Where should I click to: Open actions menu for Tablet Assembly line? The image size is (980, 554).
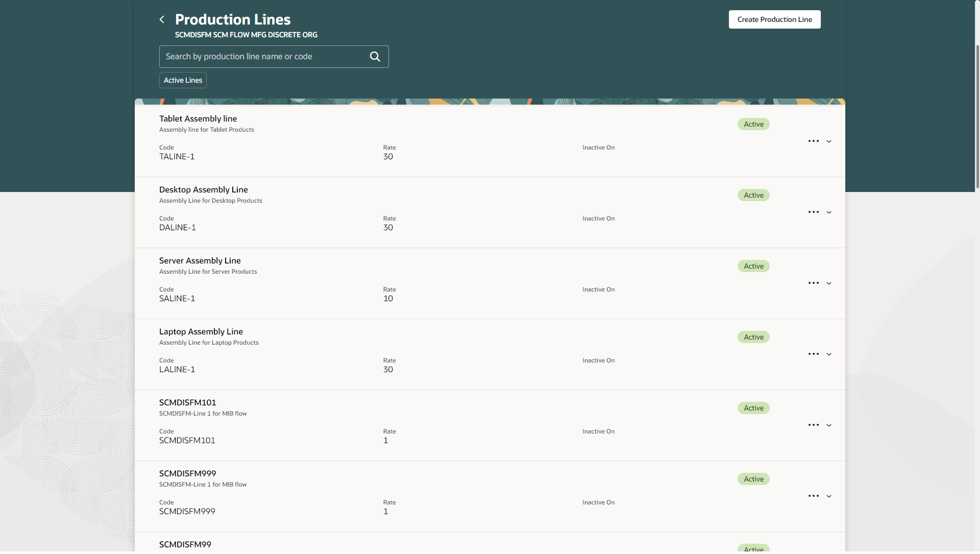(813, 141)
